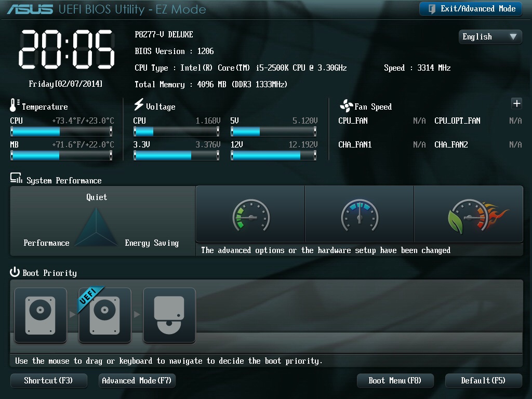Image resolution: width=532 pixels, height=399 pixels.
Task: Open Shortcut (F3) menu
Action: pos(48,381)
